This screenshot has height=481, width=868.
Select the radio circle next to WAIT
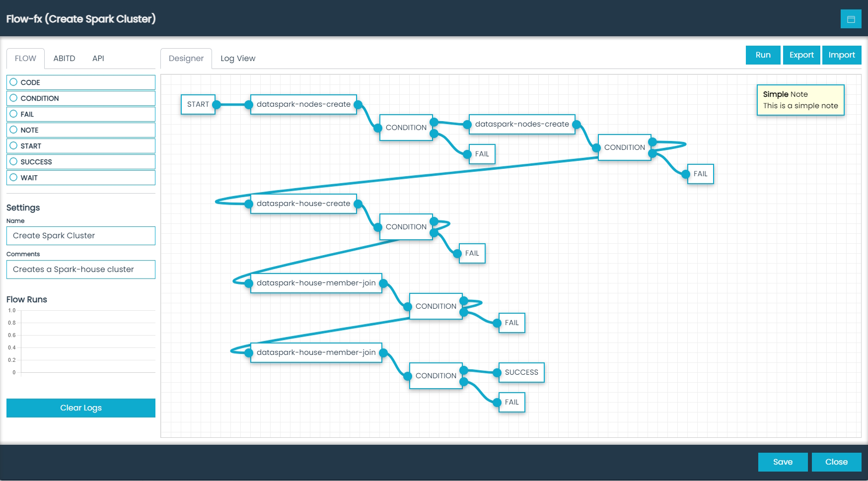tap(13, 177)
